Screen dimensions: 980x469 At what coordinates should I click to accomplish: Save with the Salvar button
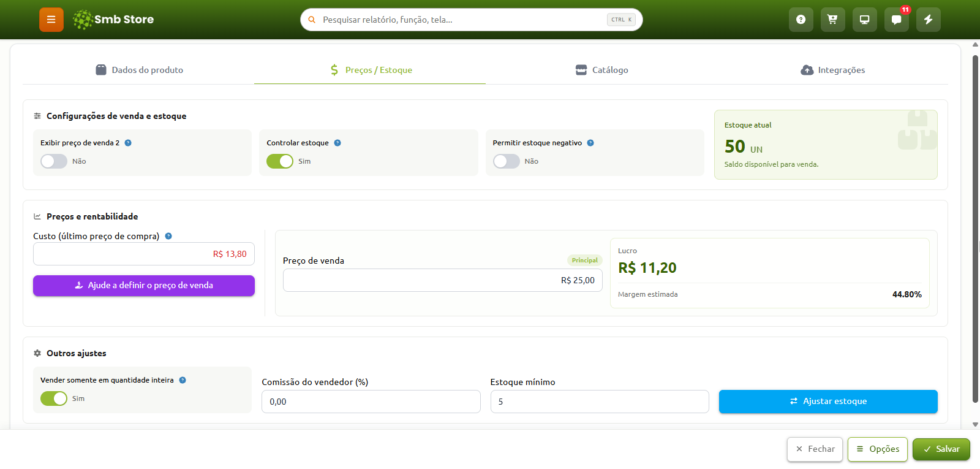(941, 449)
